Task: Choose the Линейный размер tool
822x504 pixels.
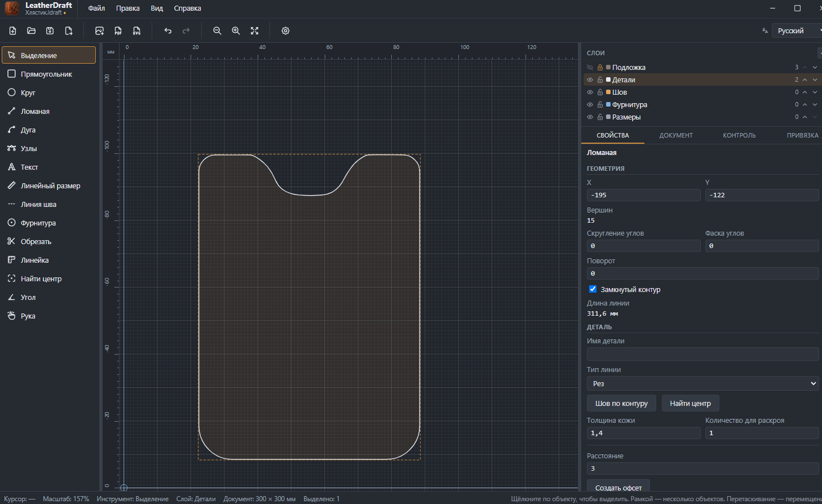Action: 49,185
